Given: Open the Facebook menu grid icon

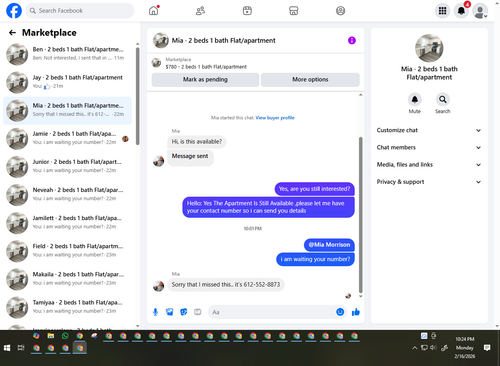Looking at the screenshot, I should point(442,11).
